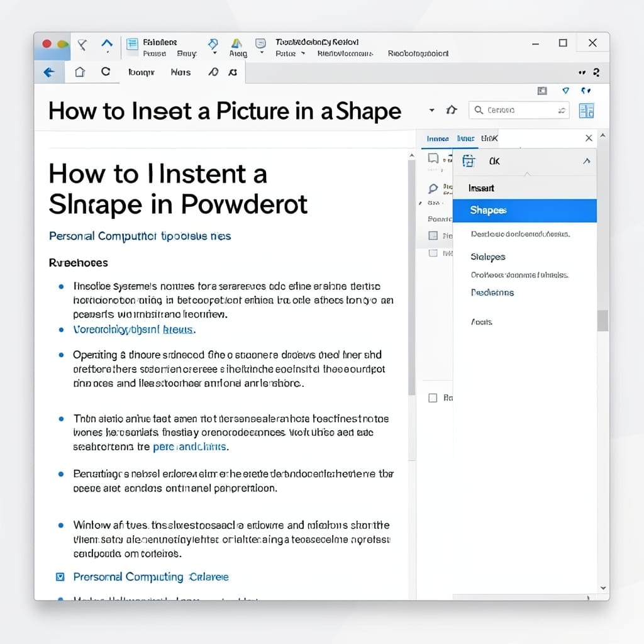
Task: Click the blue back arrow button
Action: [49, 73]
